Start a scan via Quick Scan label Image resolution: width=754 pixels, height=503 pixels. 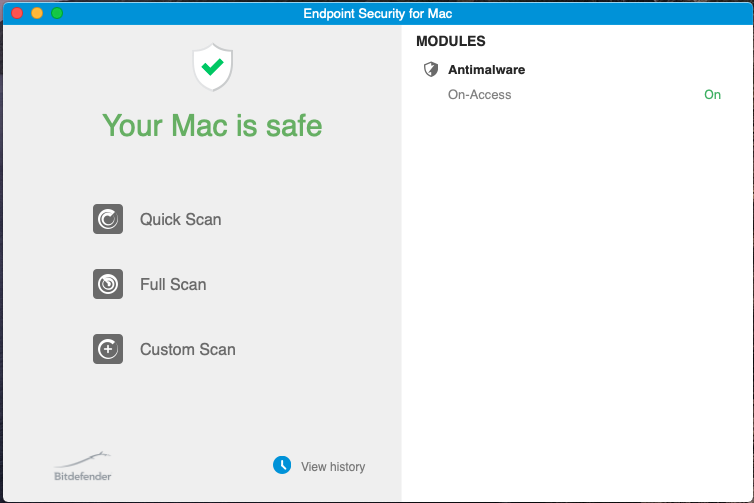pyautogui.click(x=181, y=219)
